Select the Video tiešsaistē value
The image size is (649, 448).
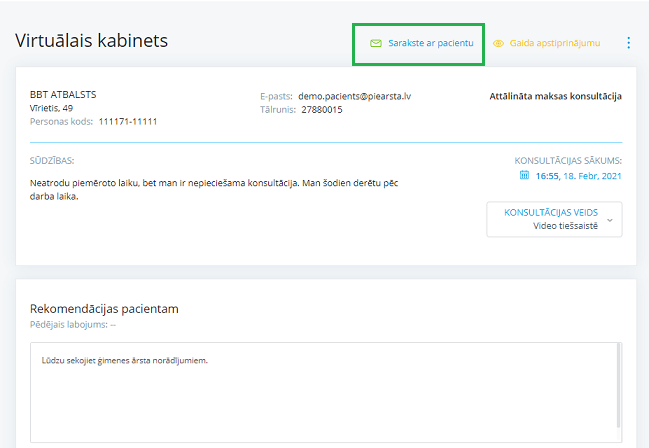(x=565, y=227)
